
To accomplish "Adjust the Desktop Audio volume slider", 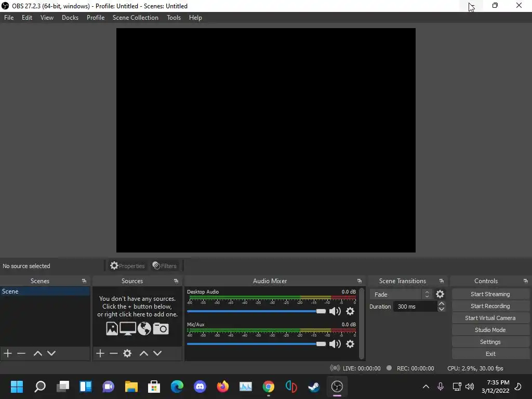I will tap(256, 311).
